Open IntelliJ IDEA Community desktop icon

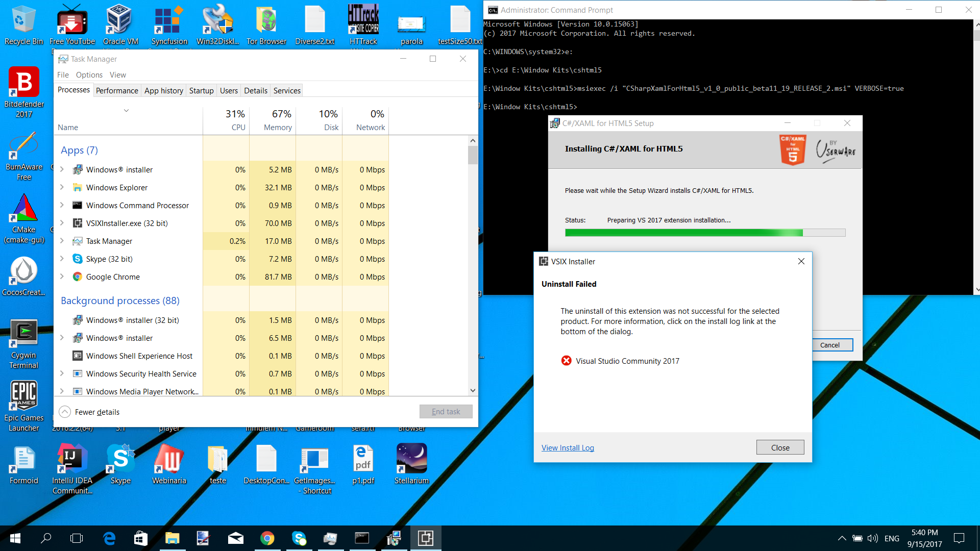[72, 469]
